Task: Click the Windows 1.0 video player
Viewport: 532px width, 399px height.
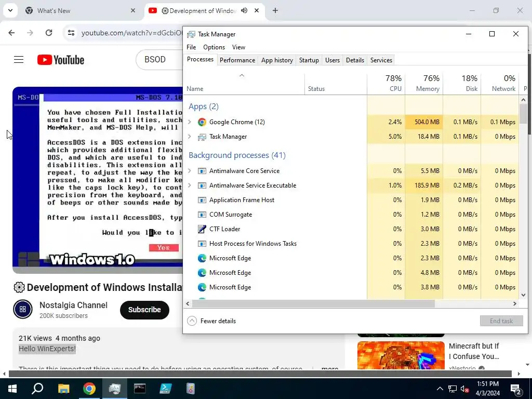Action: [98, 180]
